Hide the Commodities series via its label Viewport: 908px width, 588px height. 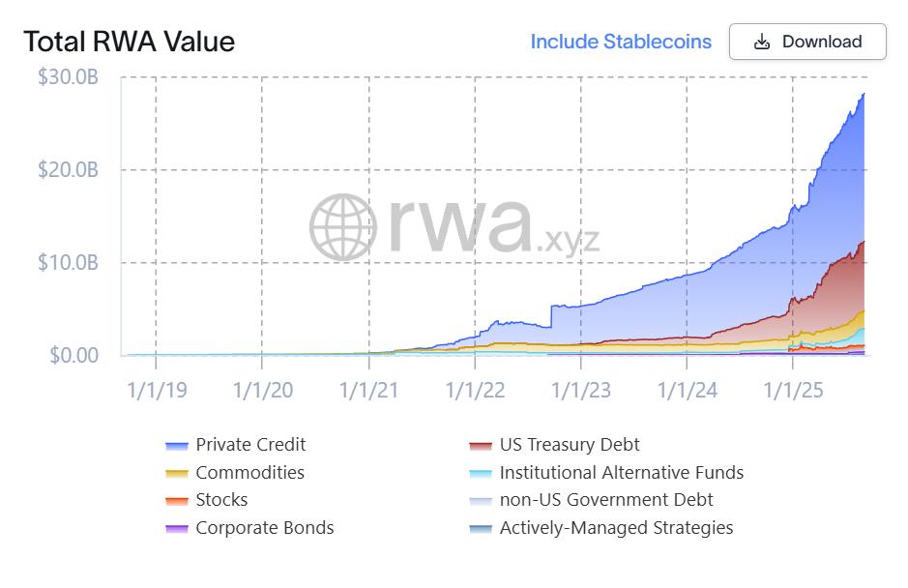249,472
